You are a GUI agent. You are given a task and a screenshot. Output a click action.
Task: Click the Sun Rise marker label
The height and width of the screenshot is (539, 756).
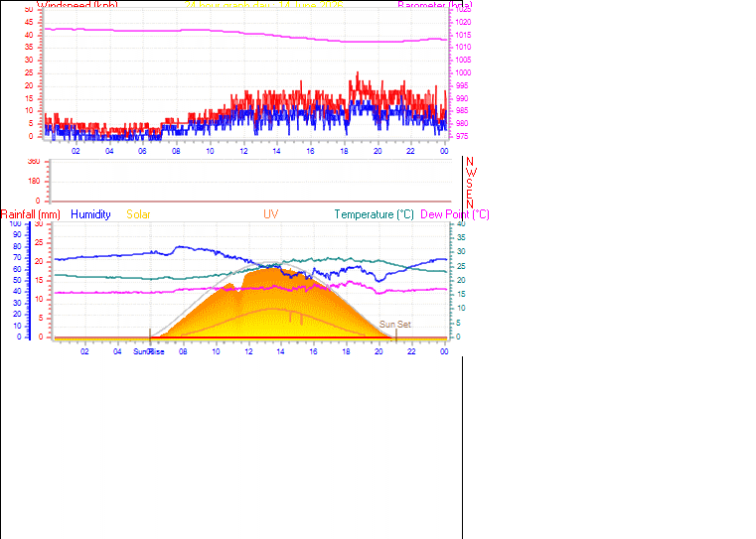coord(148,352)
